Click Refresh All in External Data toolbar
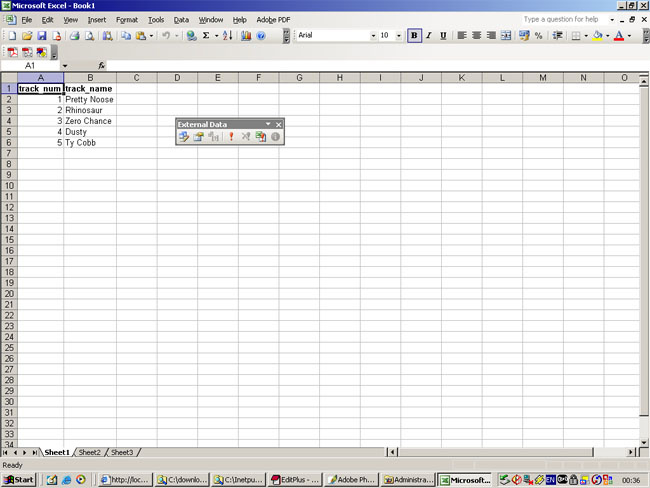 point(260,137)
